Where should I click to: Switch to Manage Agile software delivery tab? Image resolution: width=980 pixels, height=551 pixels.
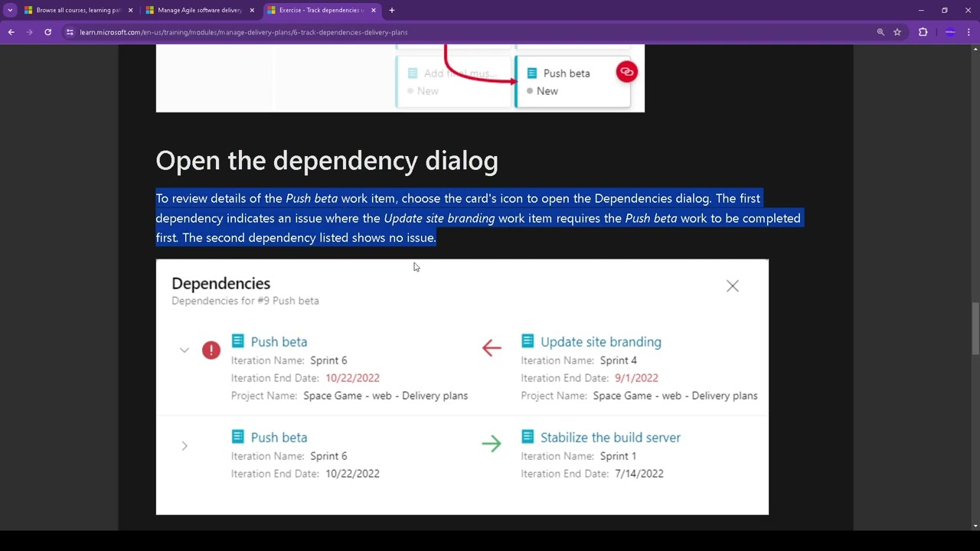pos(200,10)
